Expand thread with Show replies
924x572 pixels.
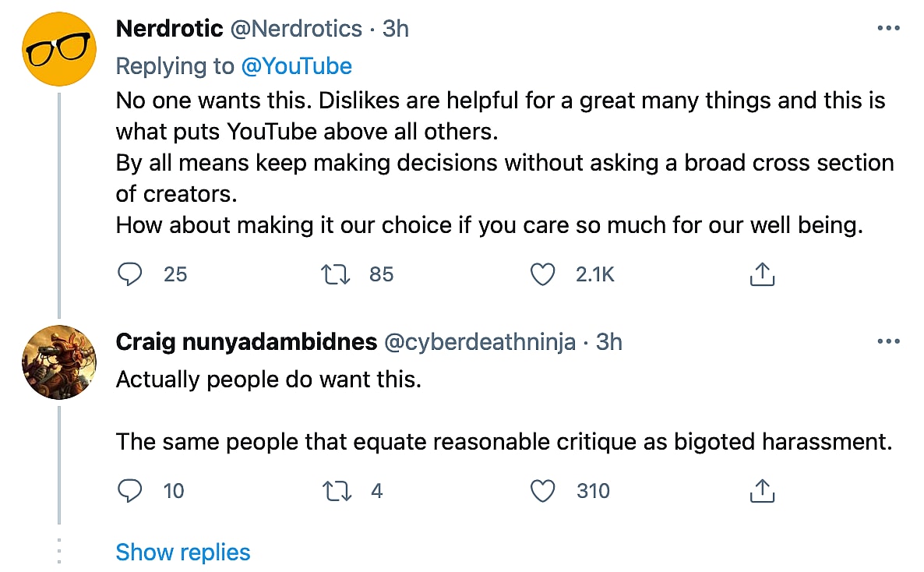click(183, 553)
